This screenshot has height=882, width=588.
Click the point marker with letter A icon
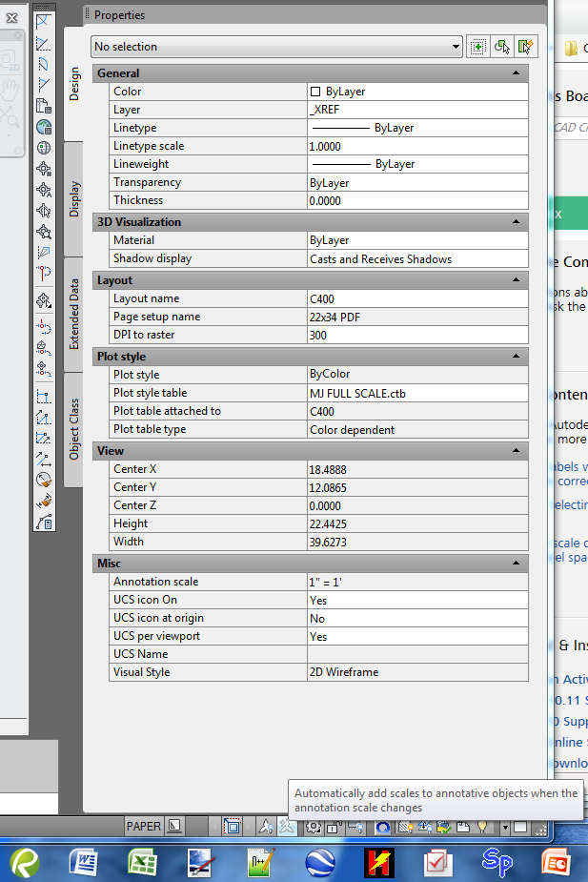tap(44, 190)
